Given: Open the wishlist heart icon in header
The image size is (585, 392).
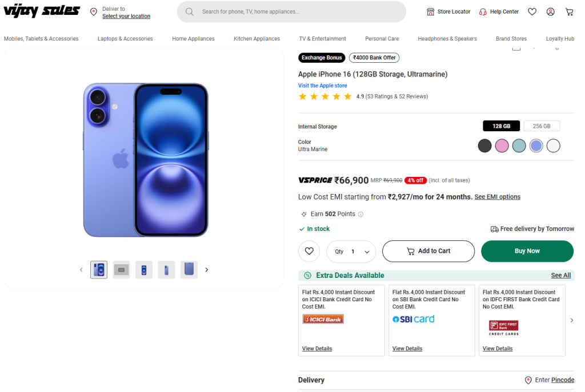Looking at the screenshot, I should click(532, 11).
